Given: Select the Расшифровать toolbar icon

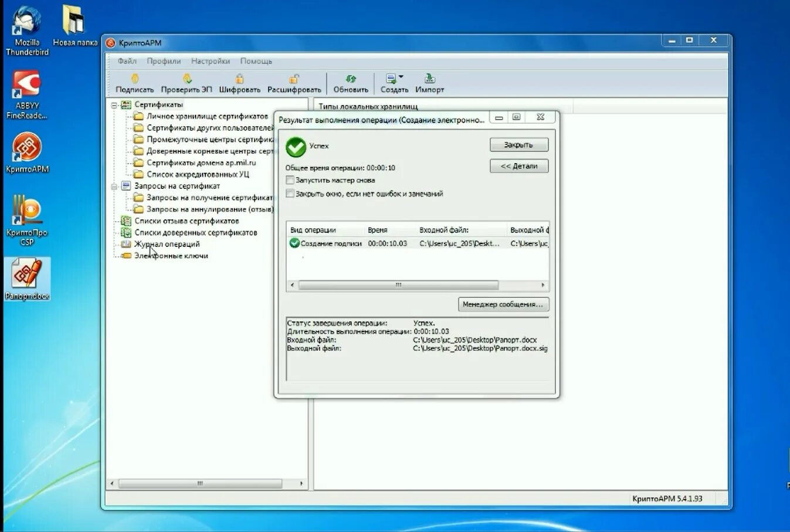Looking at the screenshot, I should pos(294,79).
